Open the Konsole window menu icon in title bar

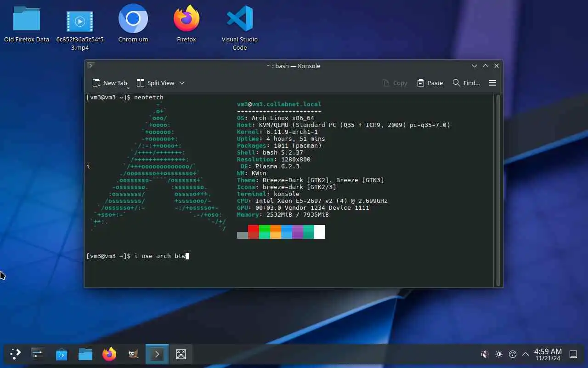90,66
